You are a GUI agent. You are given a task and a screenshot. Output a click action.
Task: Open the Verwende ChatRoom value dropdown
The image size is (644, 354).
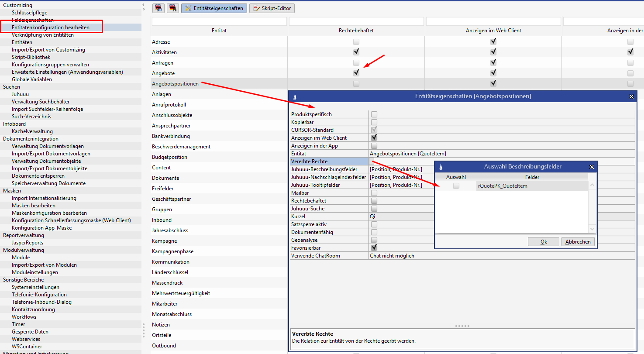501,256
